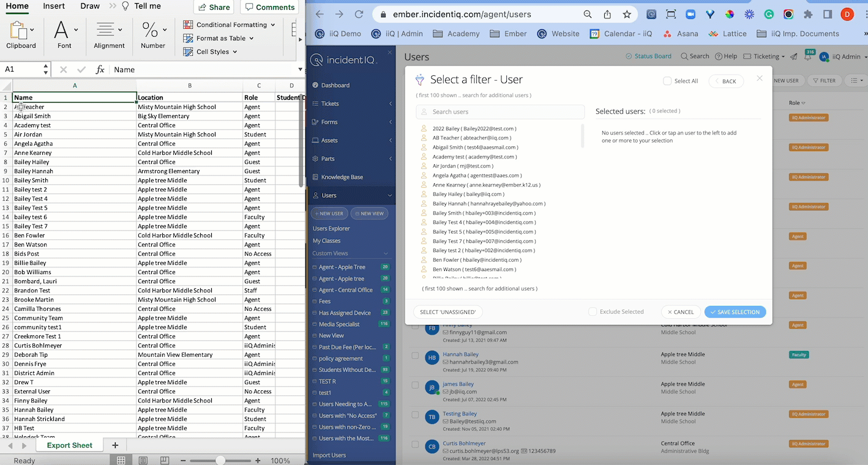
Task: Open the Academy bookmarks folder
Action: point(457,34)
